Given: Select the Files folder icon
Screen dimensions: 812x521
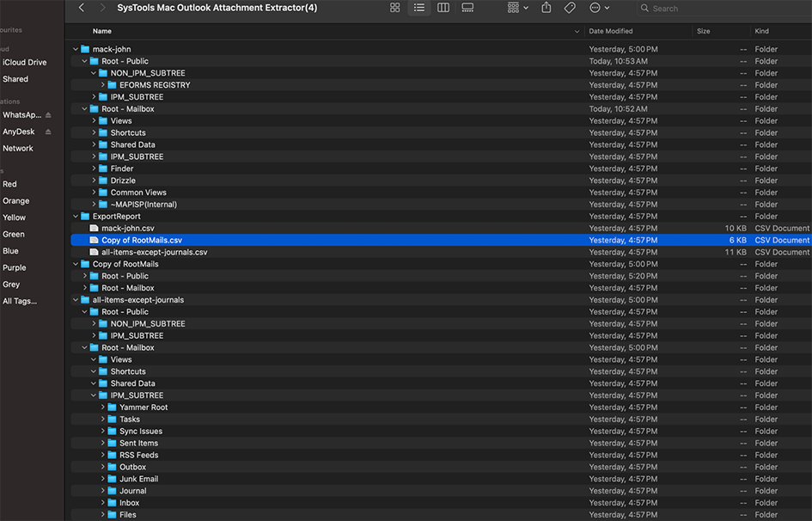Looking at the screenshot, I should click(x=112, y=515).
